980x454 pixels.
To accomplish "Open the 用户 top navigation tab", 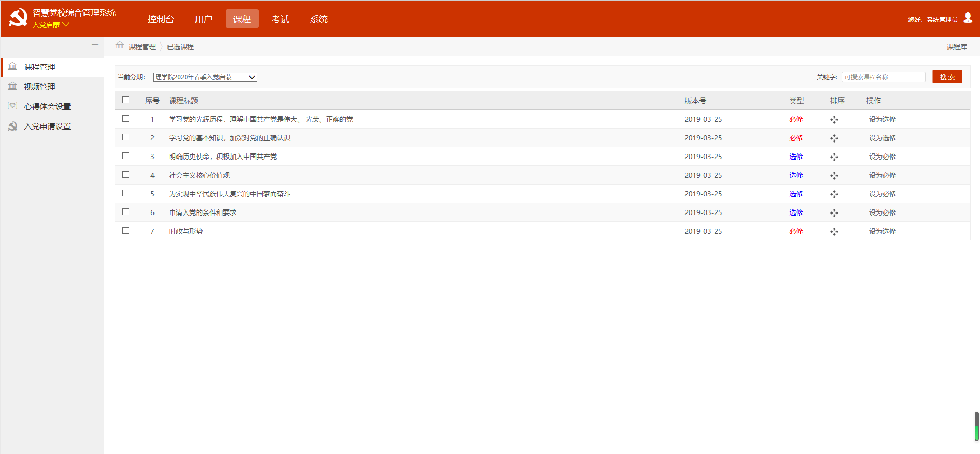I will (203, 19).
